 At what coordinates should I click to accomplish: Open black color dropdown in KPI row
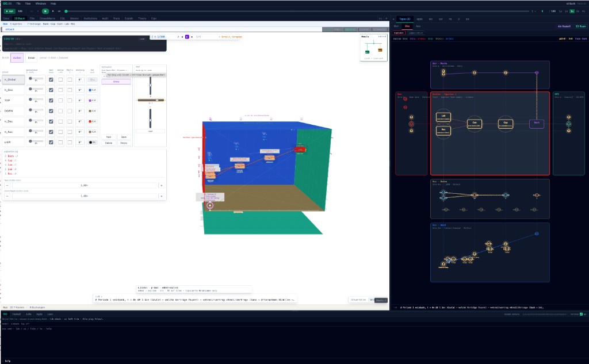[92, 143]
